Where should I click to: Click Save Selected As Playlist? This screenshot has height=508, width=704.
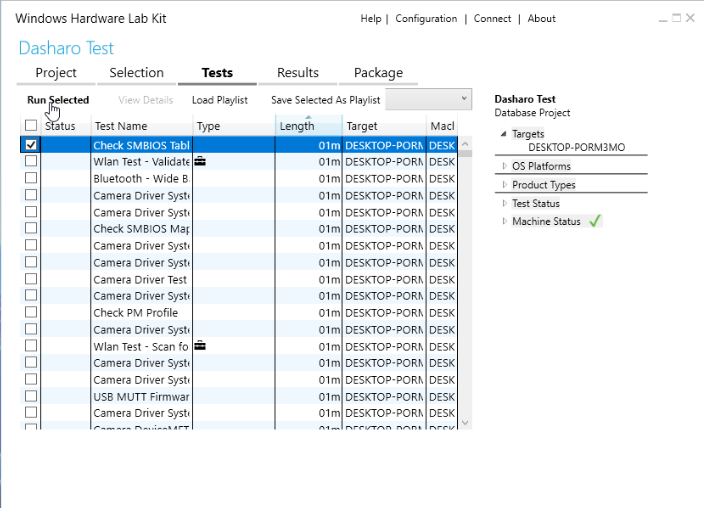point(326,100)
